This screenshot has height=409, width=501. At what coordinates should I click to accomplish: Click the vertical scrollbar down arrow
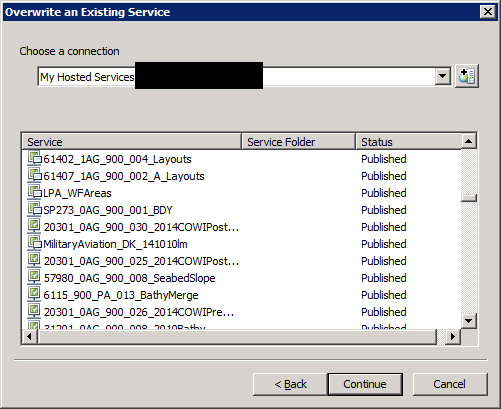click(469, 321)
